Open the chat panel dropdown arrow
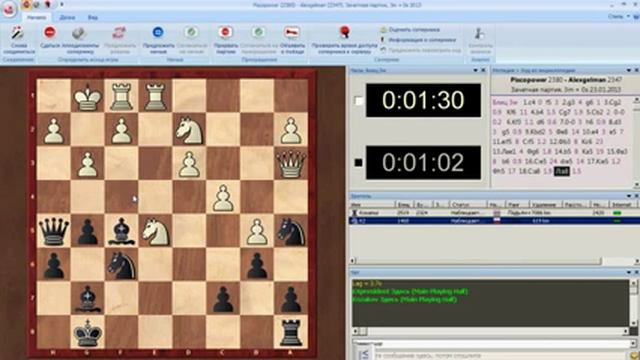This screenshot has height=360, width=640. click(628, 272)
